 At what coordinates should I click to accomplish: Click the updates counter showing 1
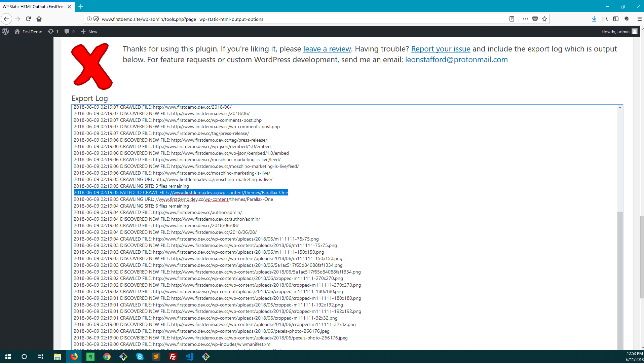point(54,31)
